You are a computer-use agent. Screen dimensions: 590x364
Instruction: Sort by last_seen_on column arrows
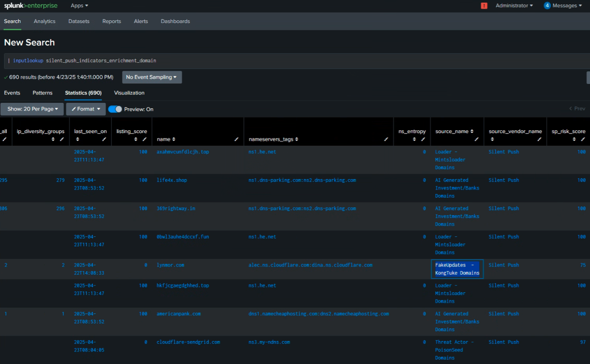(x=78, y=139)
